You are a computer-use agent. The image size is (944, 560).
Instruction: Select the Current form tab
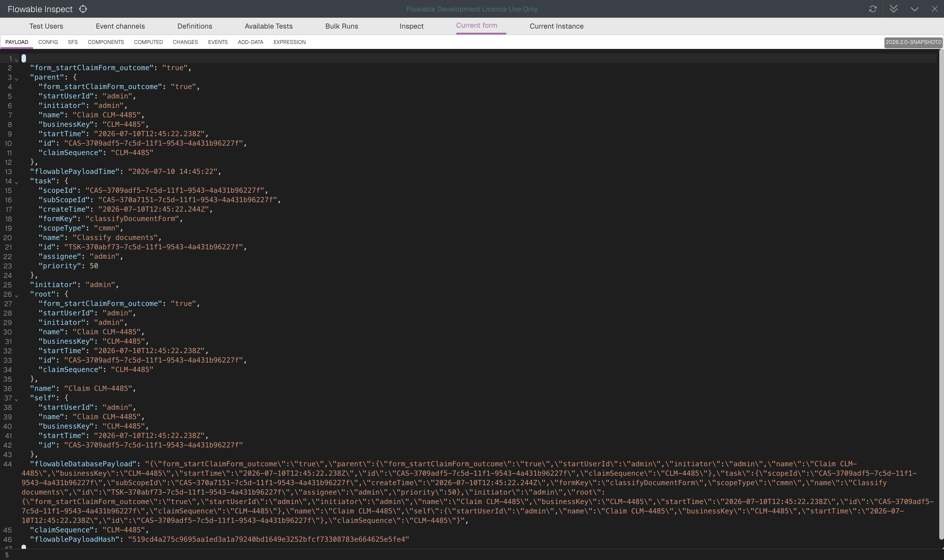(476, 25)
